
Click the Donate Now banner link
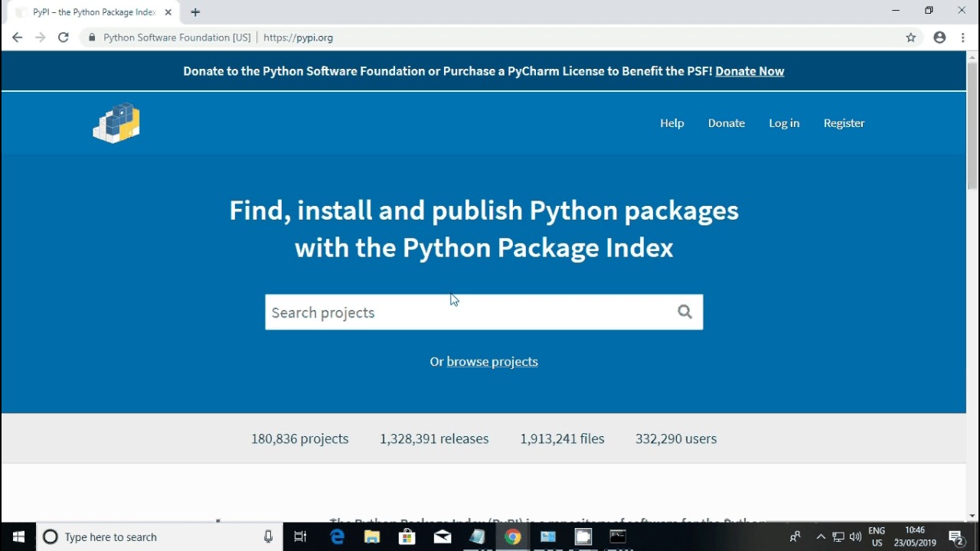tap(750, 71)
